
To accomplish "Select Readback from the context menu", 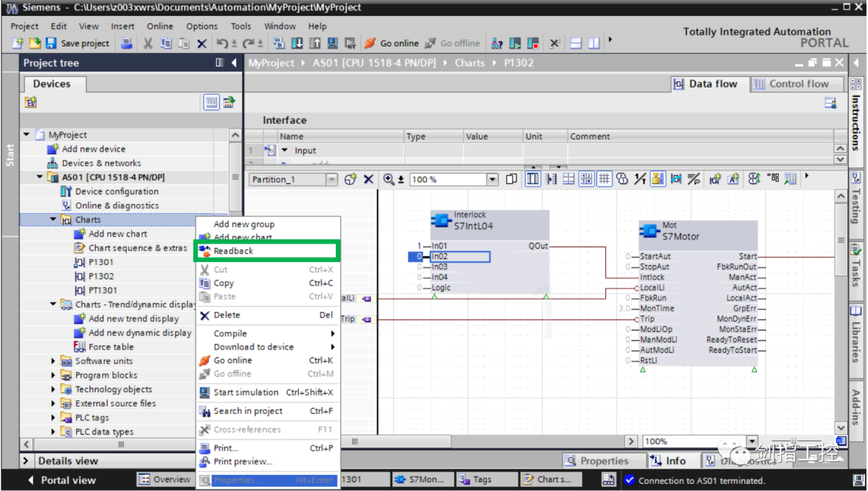I will tap(233, 251).
